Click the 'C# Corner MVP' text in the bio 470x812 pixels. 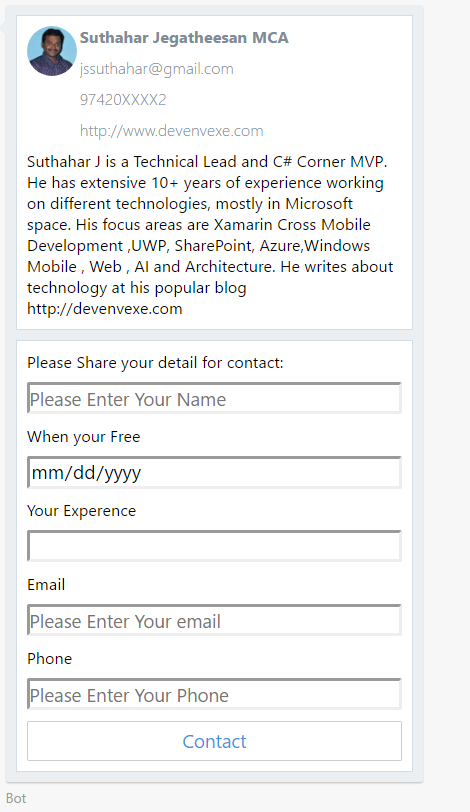click(330, 162)
